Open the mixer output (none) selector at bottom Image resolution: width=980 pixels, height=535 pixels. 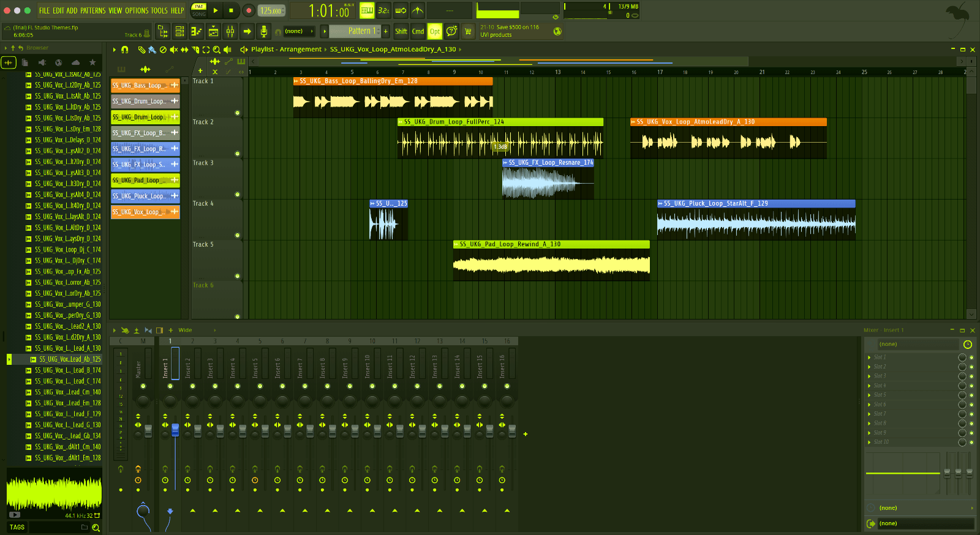pyautogui.click(x=925, y=523)
